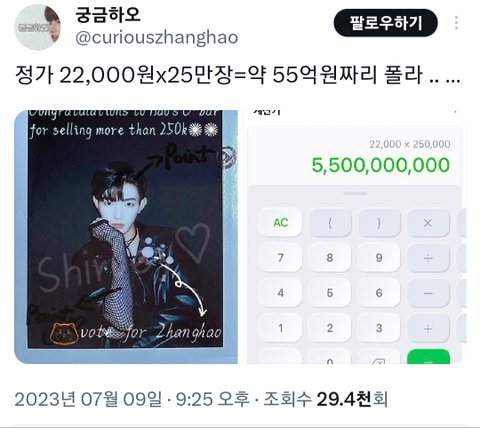Open the tweet's three-dot more menu
The height and width of the screenshot is (428, 480).
pos(456,23)
